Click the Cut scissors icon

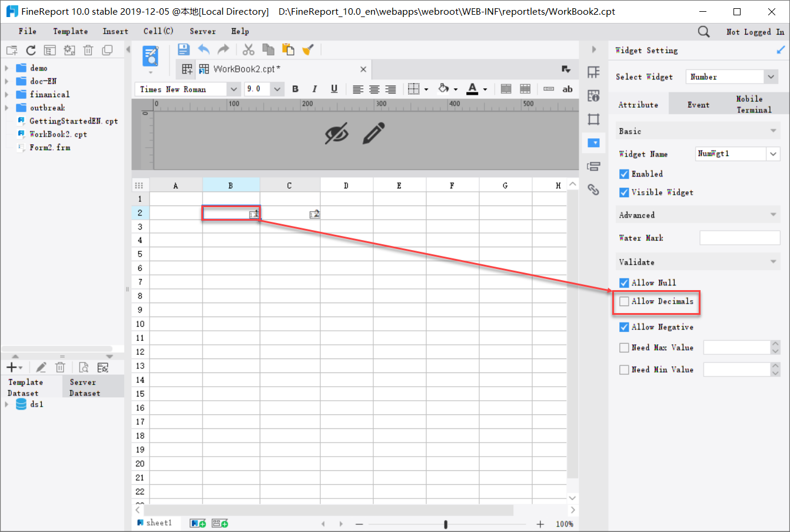point(248,50)
